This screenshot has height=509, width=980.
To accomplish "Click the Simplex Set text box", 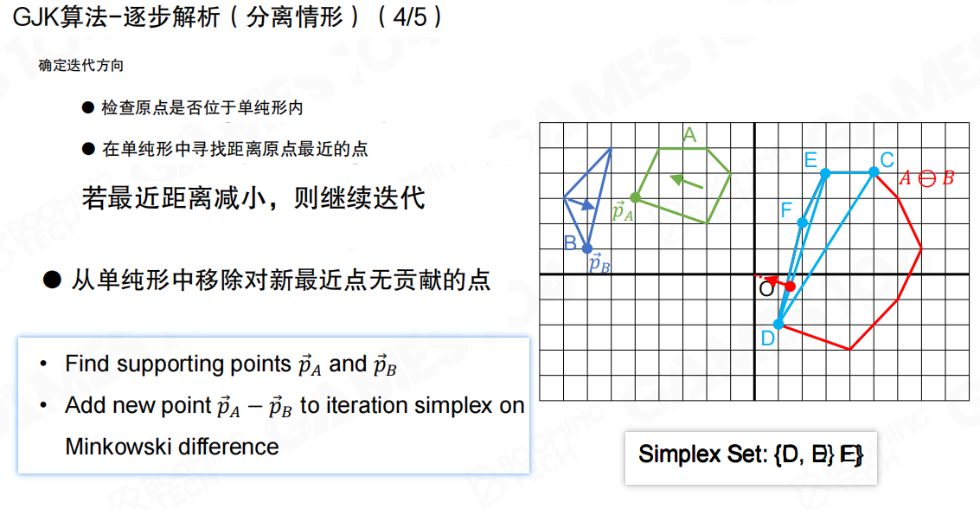I will [751, 455].
